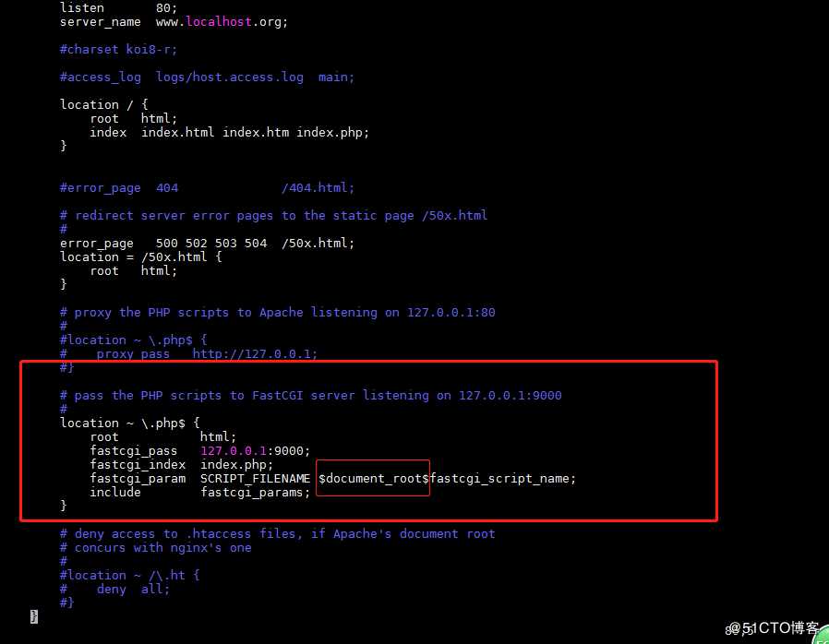Click the pass PHP scripts to FastCGI comment

coord(310,396)
